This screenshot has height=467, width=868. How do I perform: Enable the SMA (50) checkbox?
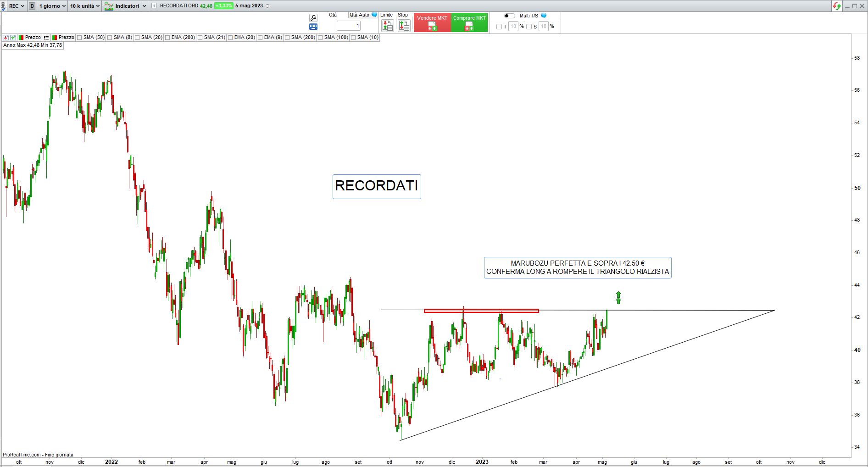click(x=80, y=38)
